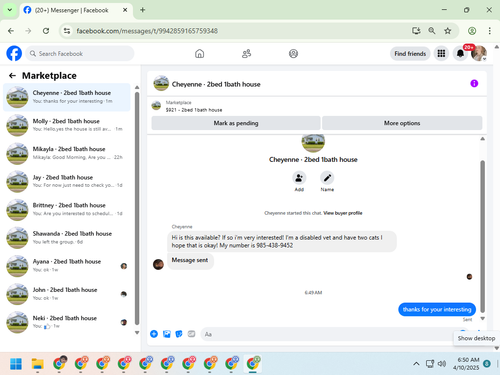
Task: Click the 'Message sent' bubble
Action: pos(190,260)
